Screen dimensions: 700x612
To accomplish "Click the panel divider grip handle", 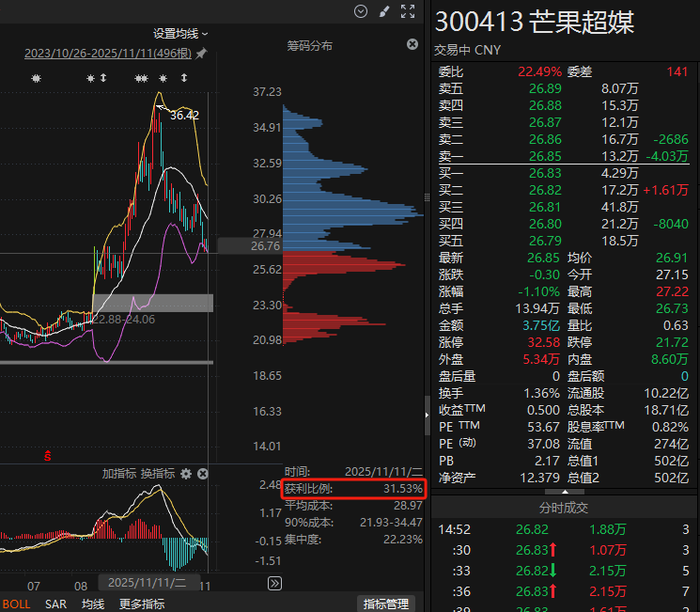I will [428, 197].
